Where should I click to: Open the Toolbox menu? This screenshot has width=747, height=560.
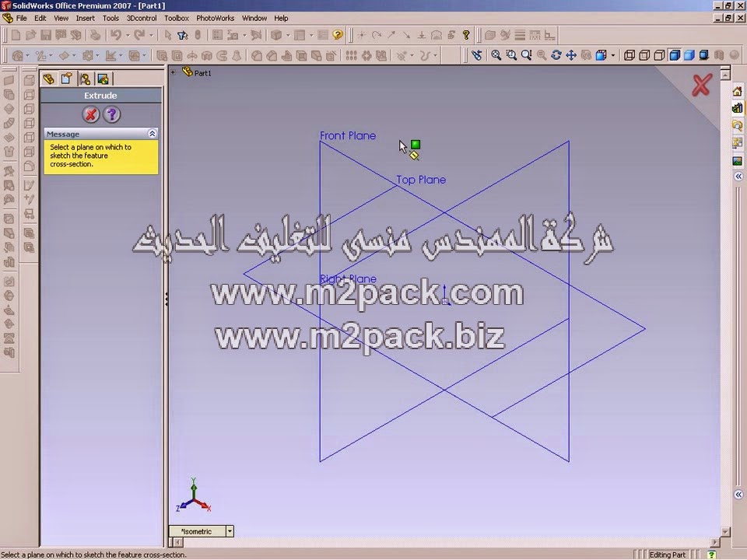[177, 18]
